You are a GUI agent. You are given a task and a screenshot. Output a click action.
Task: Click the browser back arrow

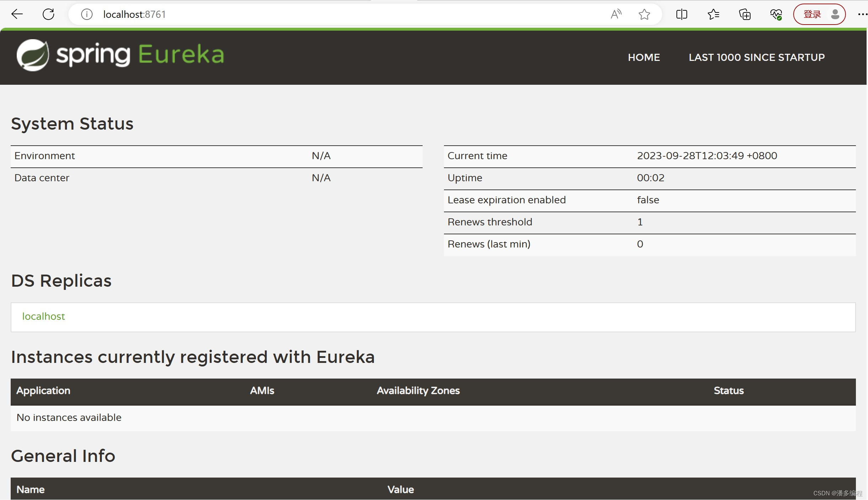[17, 14]
